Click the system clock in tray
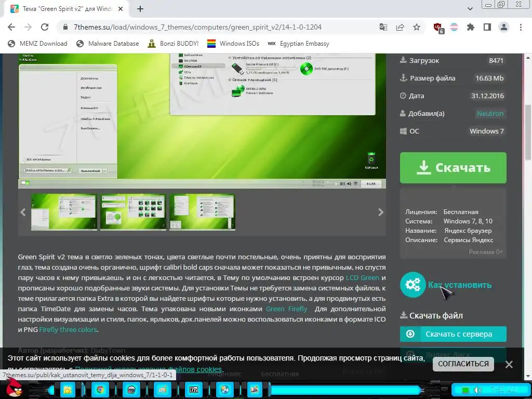The height and width of the screenshot is (399, 532). [x=504, y=390]
